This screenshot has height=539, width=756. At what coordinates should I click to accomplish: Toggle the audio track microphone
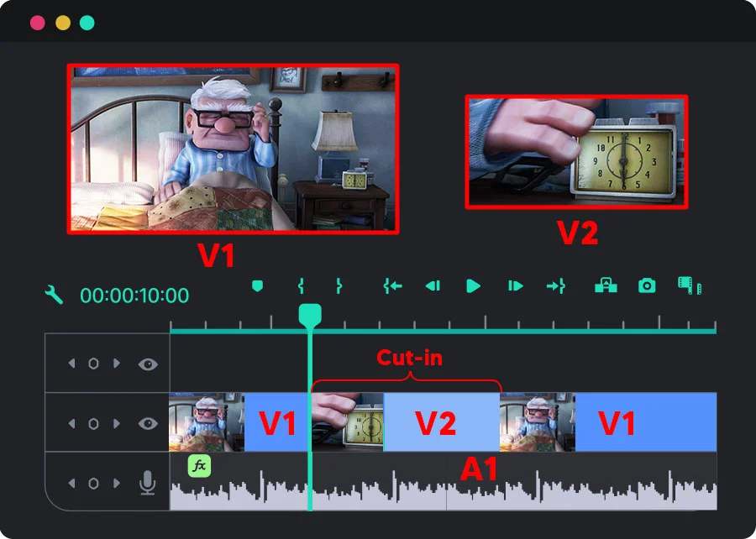[148, 483]
